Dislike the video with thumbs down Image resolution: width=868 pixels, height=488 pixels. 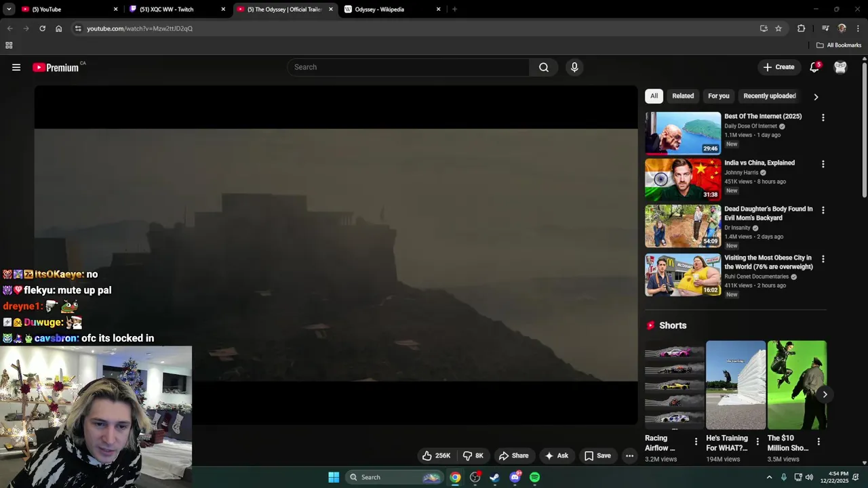pos(473,455)
